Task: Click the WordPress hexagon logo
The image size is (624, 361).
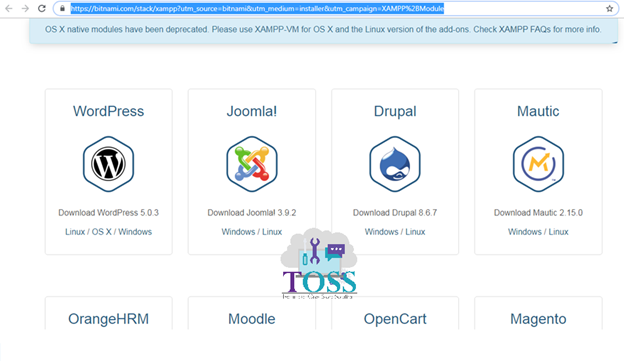Action: point(109,164)
